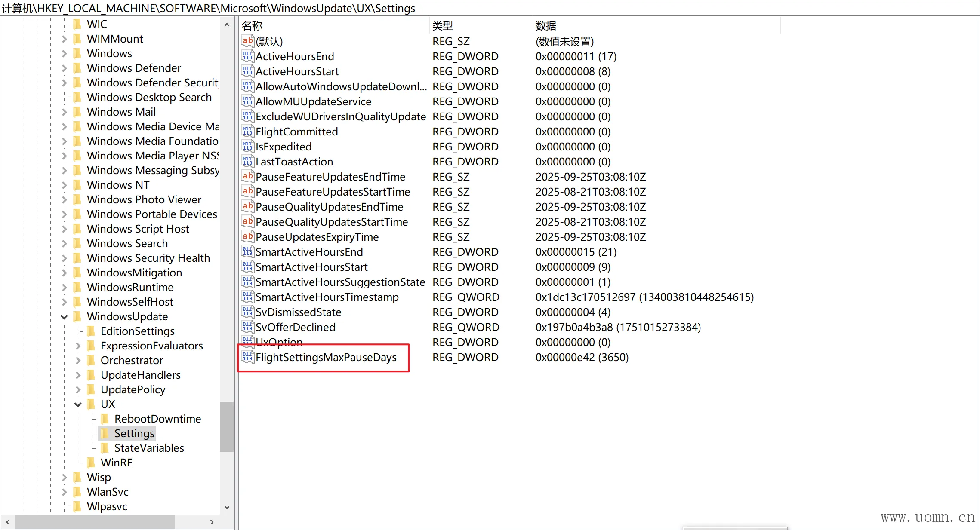The width and height of the screenshot is (980, 530).
Task: Expand the Windows NT tree node
Action: pos(64,185)
